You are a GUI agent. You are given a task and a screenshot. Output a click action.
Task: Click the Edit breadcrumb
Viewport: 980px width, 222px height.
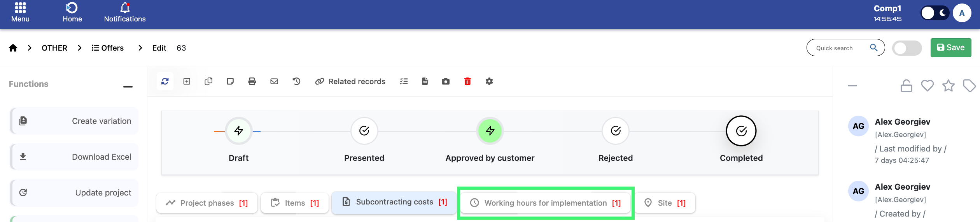pos(159,48)
